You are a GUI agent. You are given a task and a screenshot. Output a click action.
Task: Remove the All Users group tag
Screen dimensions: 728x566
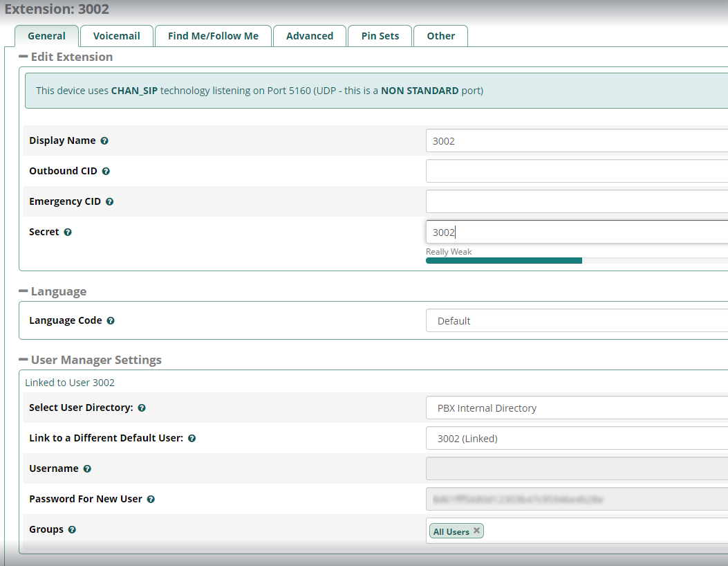click(x=476, y=531)
